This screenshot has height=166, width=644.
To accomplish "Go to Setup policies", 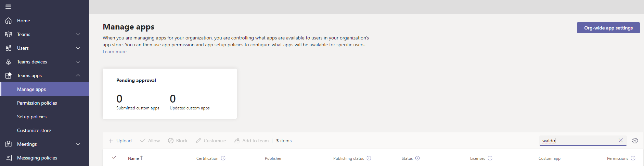I will pyautogui.click(x=32, y=117).
